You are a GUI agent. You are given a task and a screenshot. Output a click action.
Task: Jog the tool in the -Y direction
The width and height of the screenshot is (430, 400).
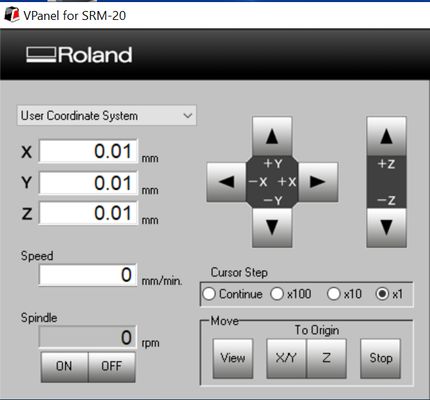point(272,228)
